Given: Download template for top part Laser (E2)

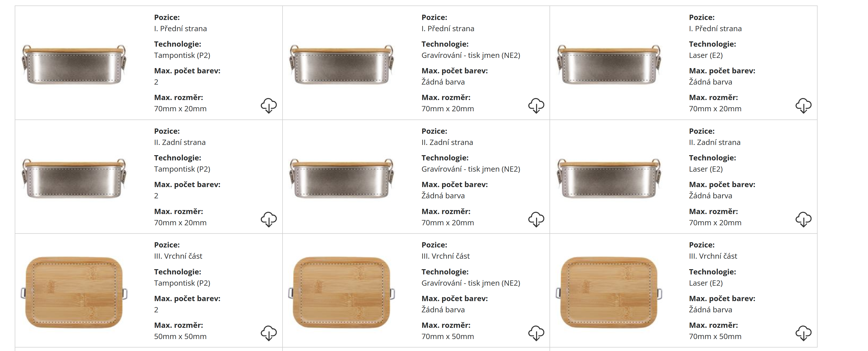Looking at the screenshot, I should pos(803,333).
